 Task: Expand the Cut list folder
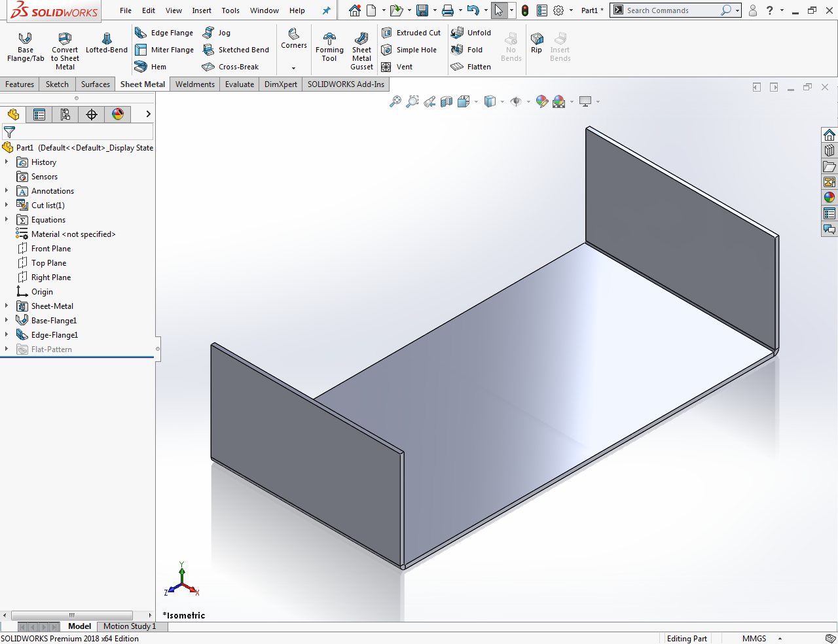5,205
